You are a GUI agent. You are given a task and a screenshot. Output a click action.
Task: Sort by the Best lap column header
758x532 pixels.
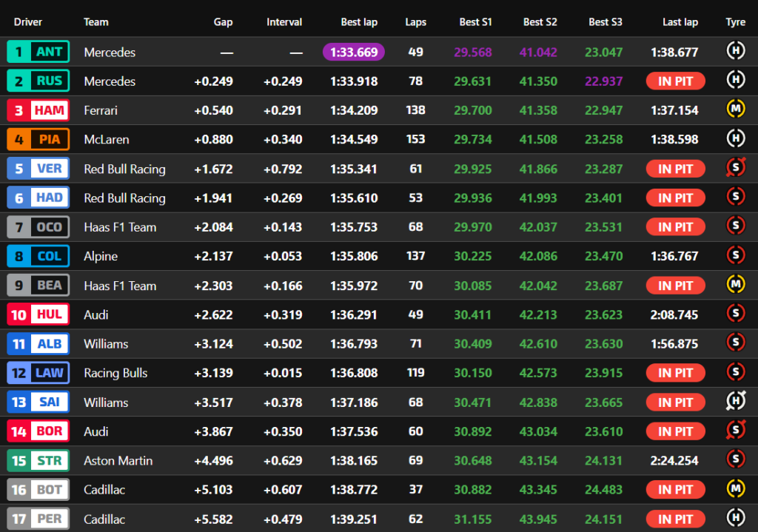coord(359,22)
